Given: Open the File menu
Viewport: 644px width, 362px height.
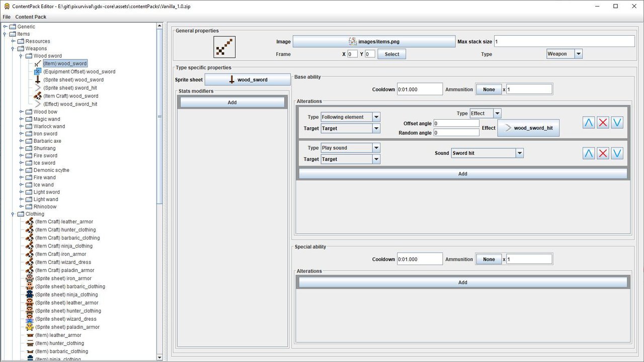Looking at the screenshot, I should click(7, 17).
